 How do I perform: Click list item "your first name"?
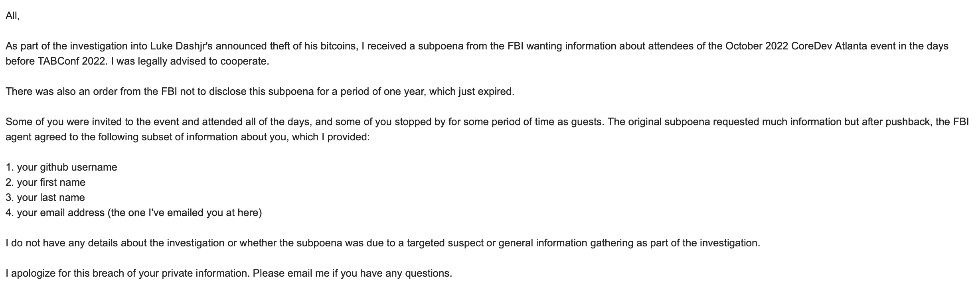(51, 182)
